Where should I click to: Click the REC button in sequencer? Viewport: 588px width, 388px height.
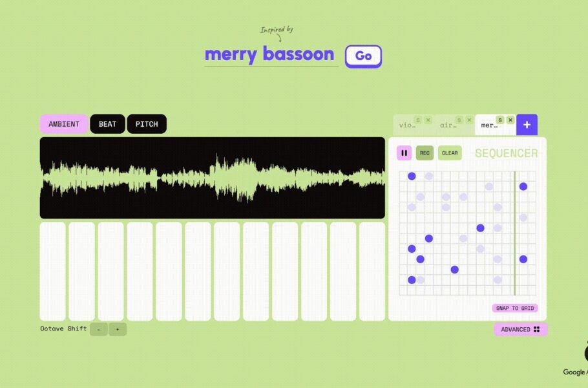[x=425, y=153]
